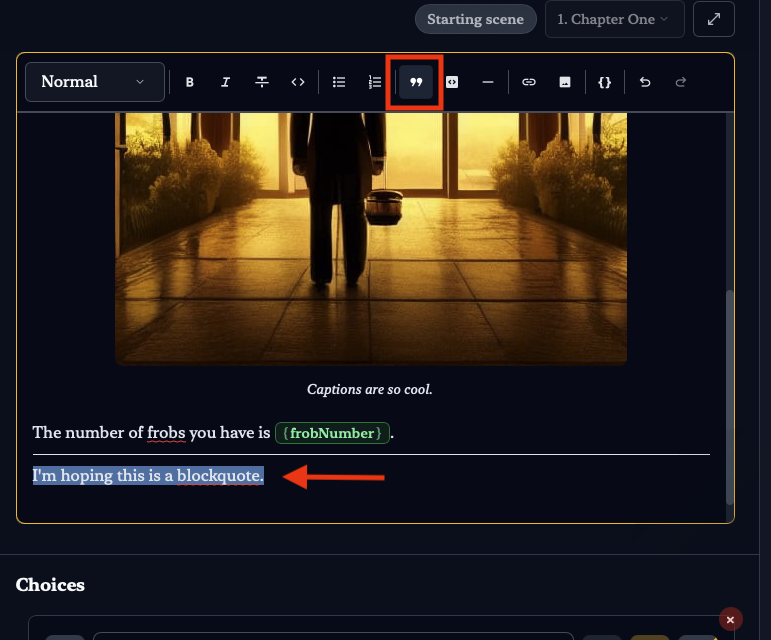Click the frobNumber variable chip

[331, 433]
